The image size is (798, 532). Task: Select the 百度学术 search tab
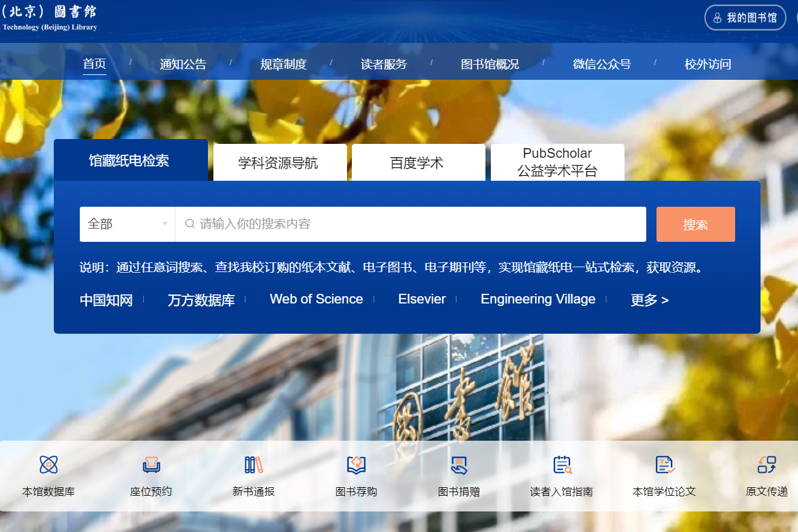(417, 163)
